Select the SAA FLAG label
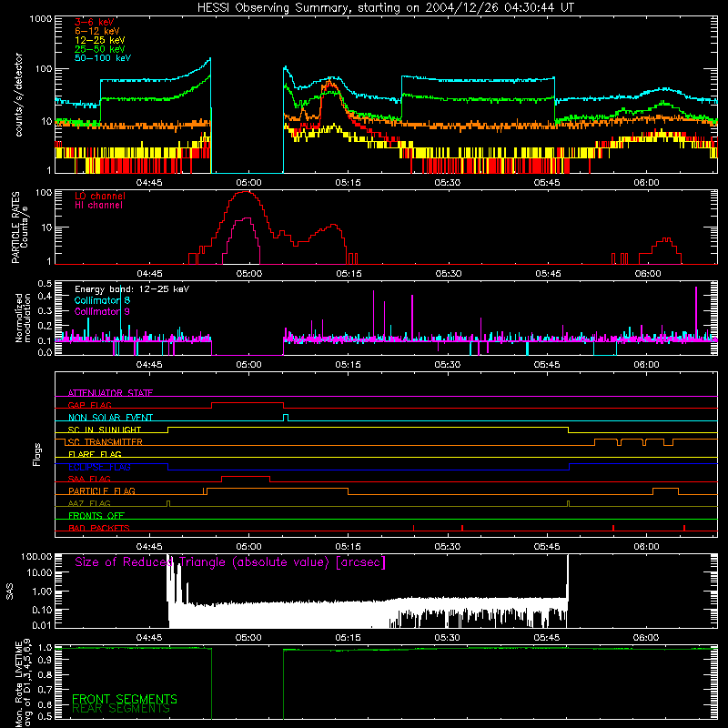This screenshot has height=728, width=728. [89, 479]
